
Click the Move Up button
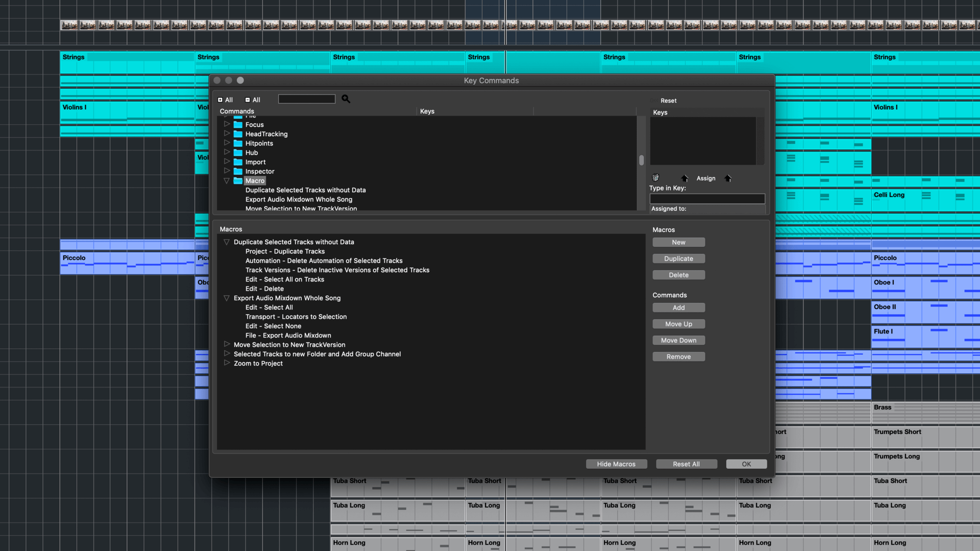(679, 324)
